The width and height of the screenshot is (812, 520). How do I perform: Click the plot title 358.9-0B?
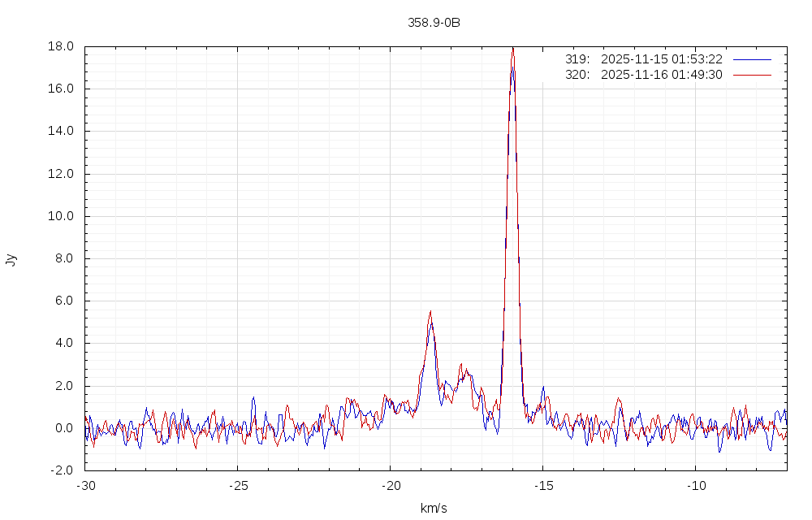pos(434,23)
